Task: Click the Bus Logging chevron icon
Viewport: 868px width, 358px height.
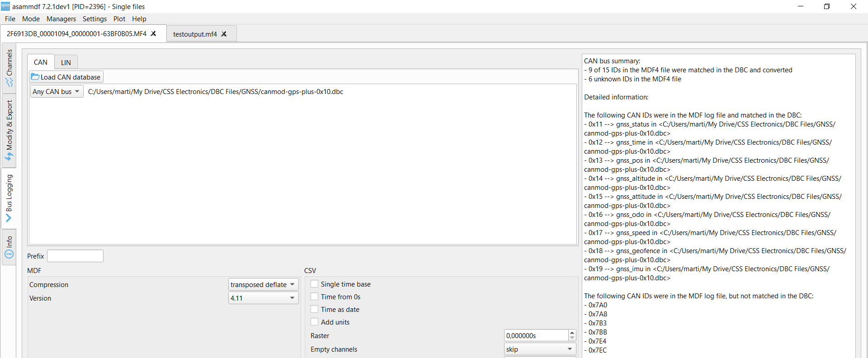Action: click(9, 218)
